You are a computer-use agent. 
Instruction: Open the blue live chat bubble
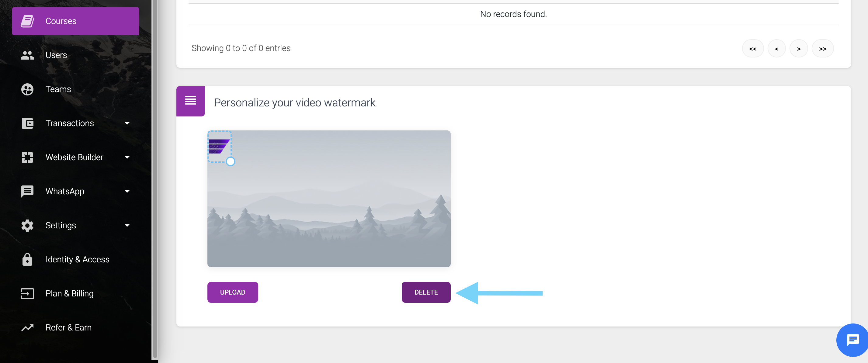852,340
